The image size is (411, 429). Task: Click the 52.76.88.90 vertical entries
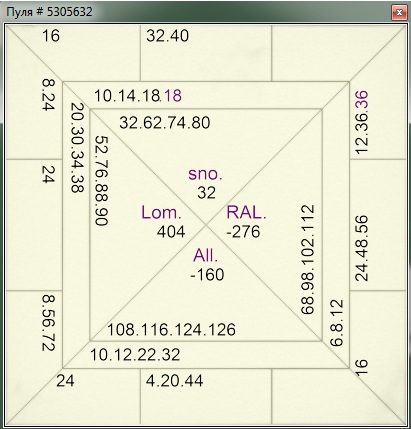pyautogui.click(x=102, y=180)
